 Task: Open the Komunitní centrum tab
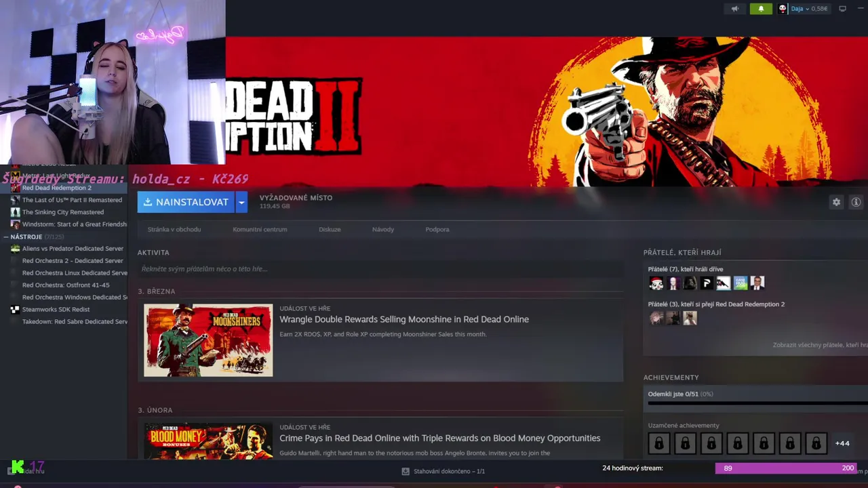pos(260,229)
